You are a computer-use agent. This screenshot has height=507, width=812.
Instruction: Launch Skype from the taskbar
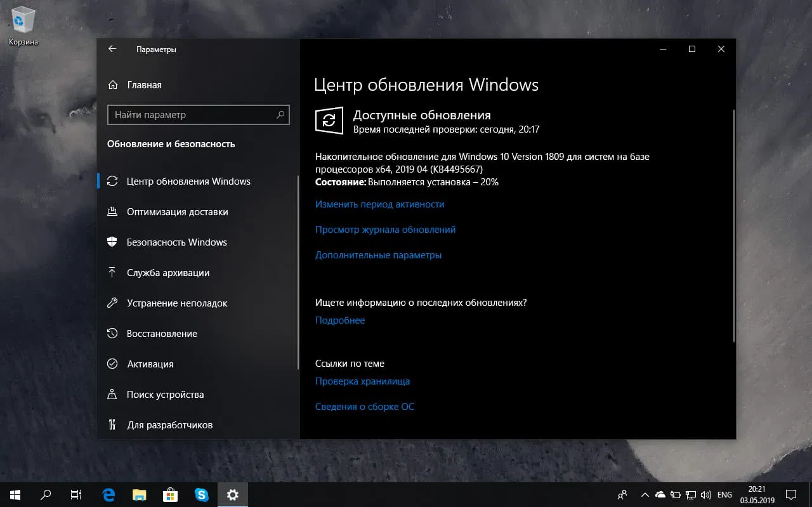point(202,494)
